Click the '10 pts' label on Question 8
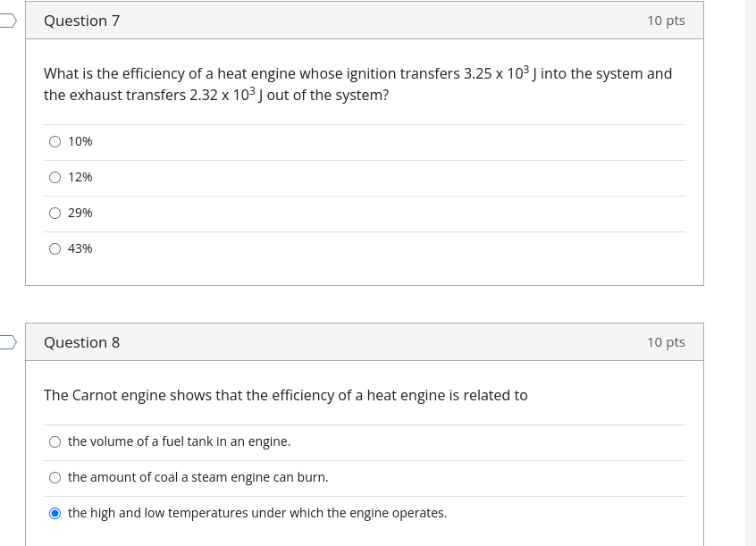The image size is (756, 546). click(x=666, y=341)
